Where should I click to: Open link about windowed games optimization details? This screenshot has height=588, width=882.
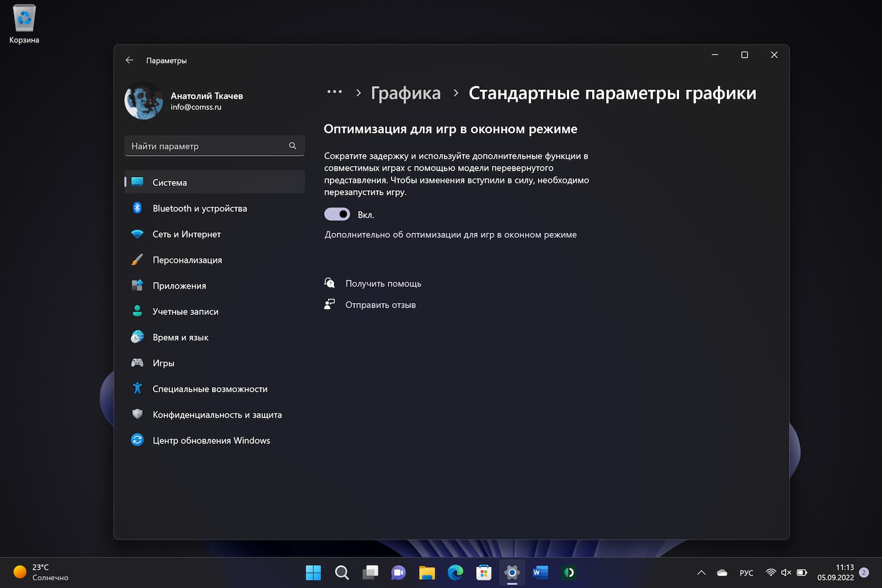[450, 235]
